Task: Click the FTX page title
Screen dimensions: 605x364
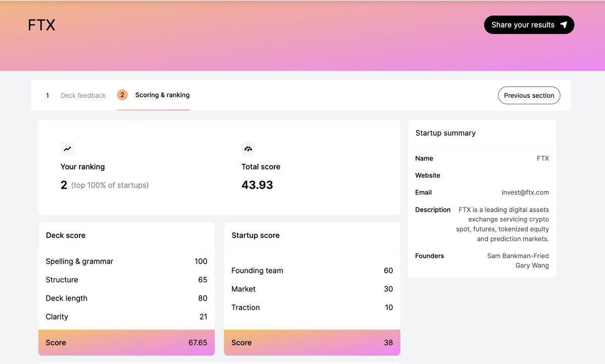Action: pyautogui.click(x=42, y=25)
